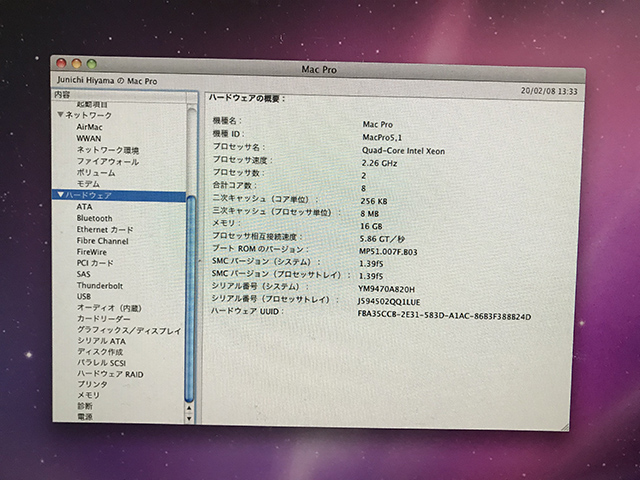The image size is (640, 480).
Task: Click processor tray serial J594502QQ1LUE
Action: [389, 302]
